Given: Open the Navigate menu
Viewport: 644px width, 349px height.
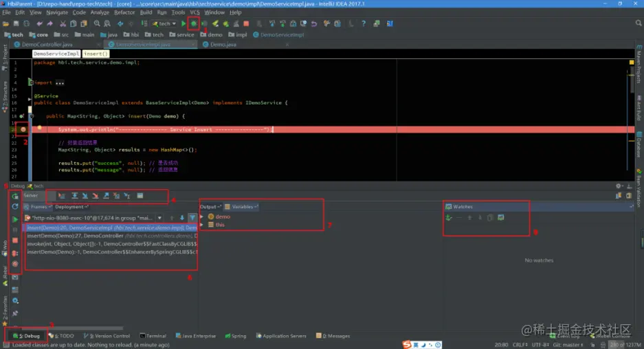Looking at the screenshot, I should (57, 12).
